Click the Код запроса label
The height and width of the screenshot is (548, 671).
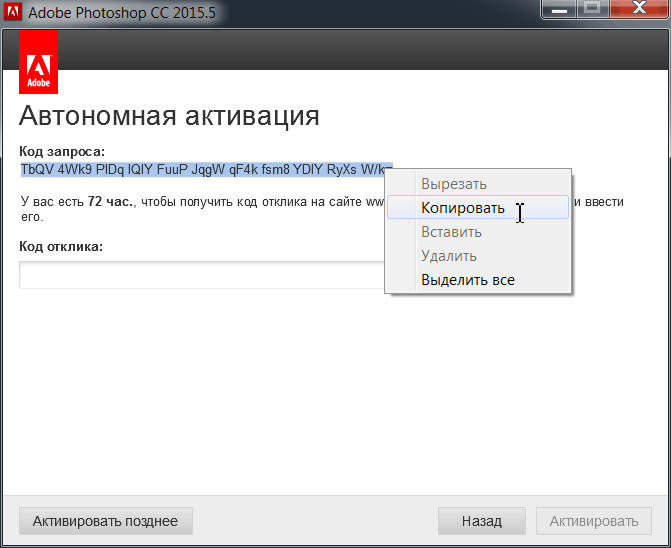pos(62,151)
